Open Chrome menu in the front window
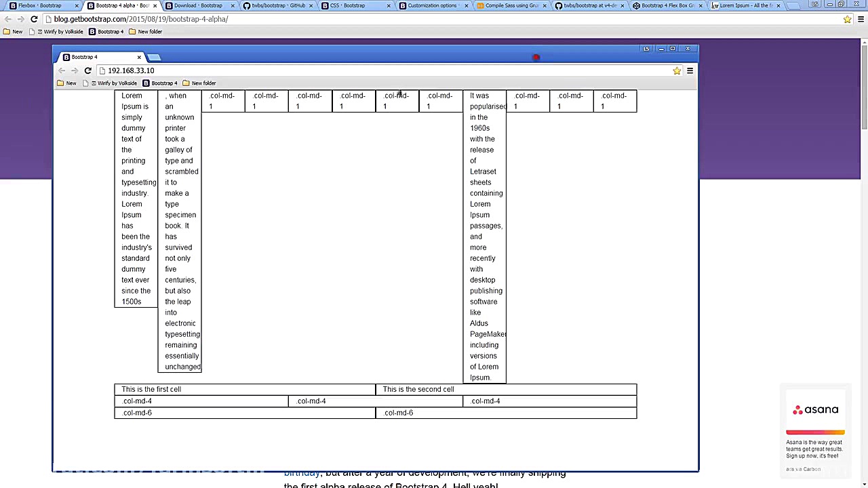868x488 pixels. tap(690, 70)
